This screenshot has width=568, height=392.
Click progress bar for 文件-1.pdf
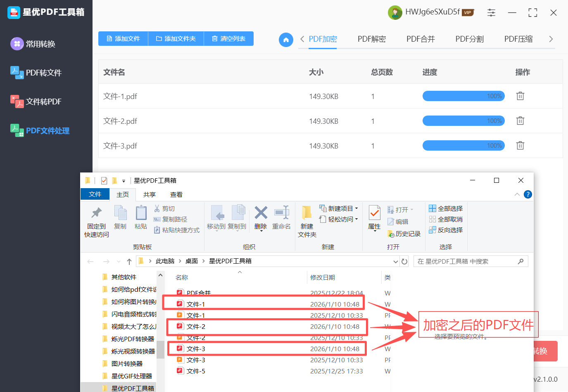[x=463, y=96]
